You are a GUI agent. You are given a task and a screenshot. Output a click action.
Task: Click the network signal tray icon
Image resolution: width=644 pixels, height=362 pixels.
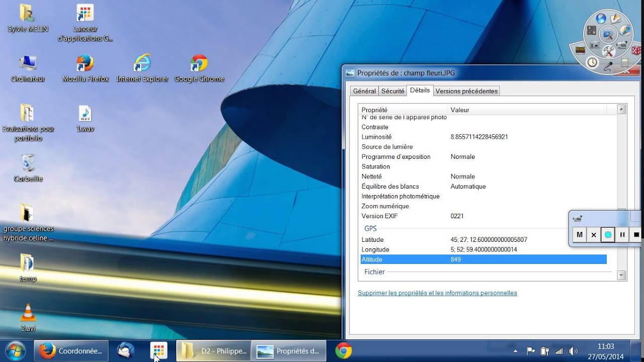(559, 351)
